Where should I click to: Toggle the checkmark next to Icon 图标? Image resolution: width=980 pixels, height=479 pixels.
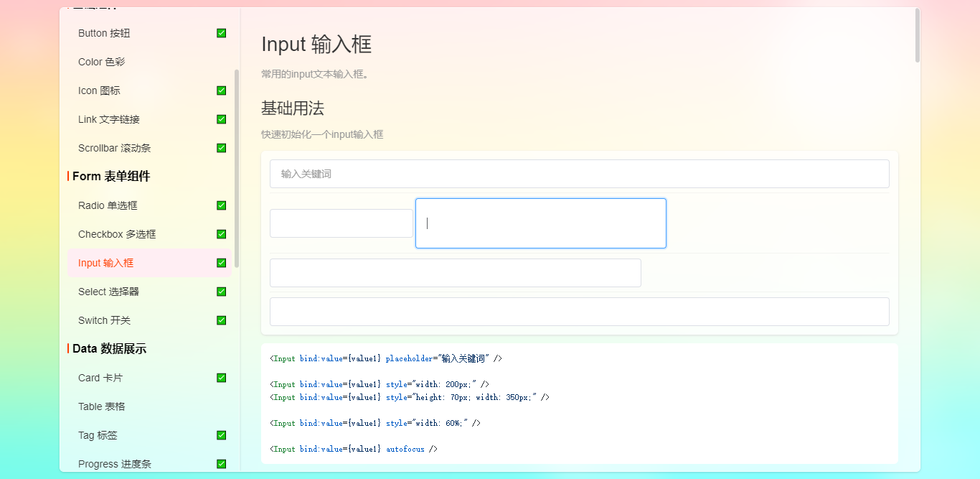(x=221, y=90)
